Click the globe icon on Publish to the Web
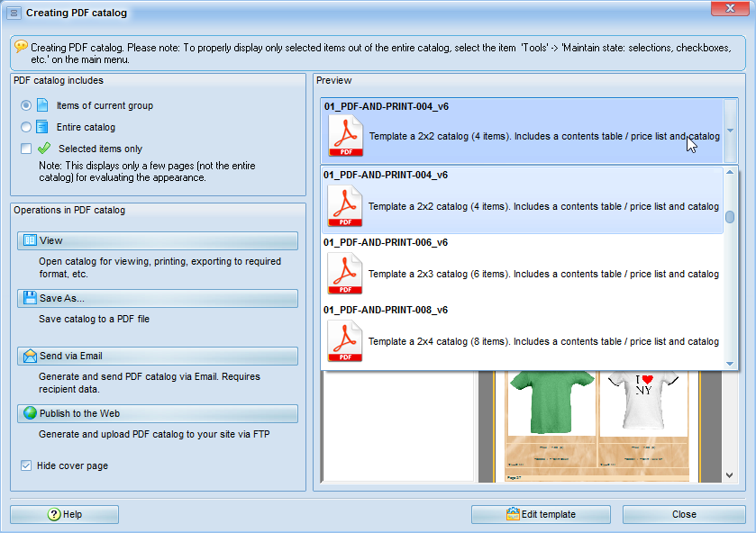Image resolution: width=756 pixels, height=533 pixels. tap(30, 413)
